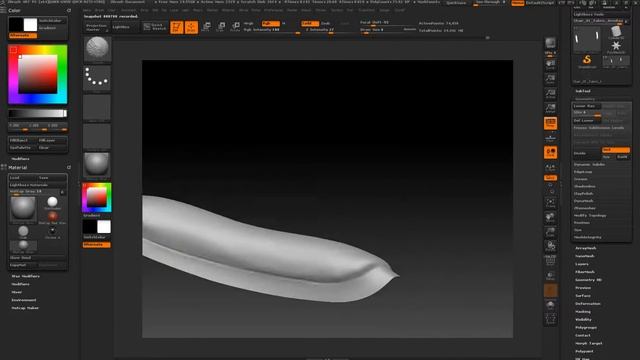Image resolution: width=640 pixels, height=360 pixels.
Task: Select the Move transform tool in top shelf
Action: click(207, 27)
